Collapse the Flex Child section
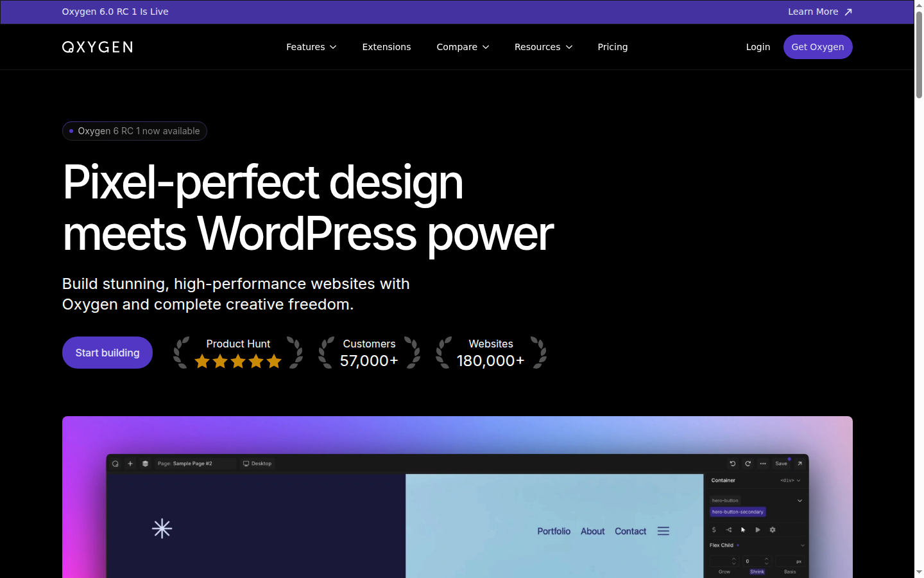The width and height of the screenshot is (924, 578). click(802, 545)
